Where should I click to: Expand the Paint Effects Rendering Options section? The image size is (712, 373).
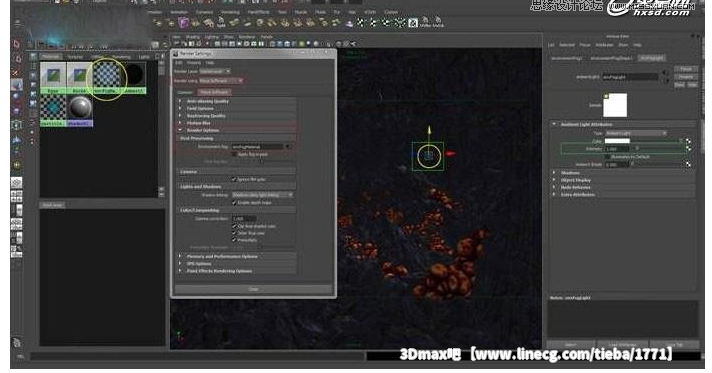(x=236, y=271)
